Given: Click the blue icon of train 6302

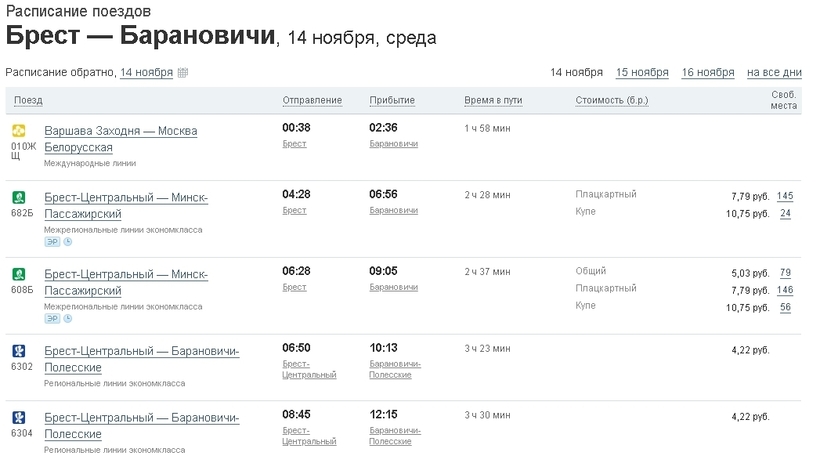Looking at the screenshot, I should (18, 351).
